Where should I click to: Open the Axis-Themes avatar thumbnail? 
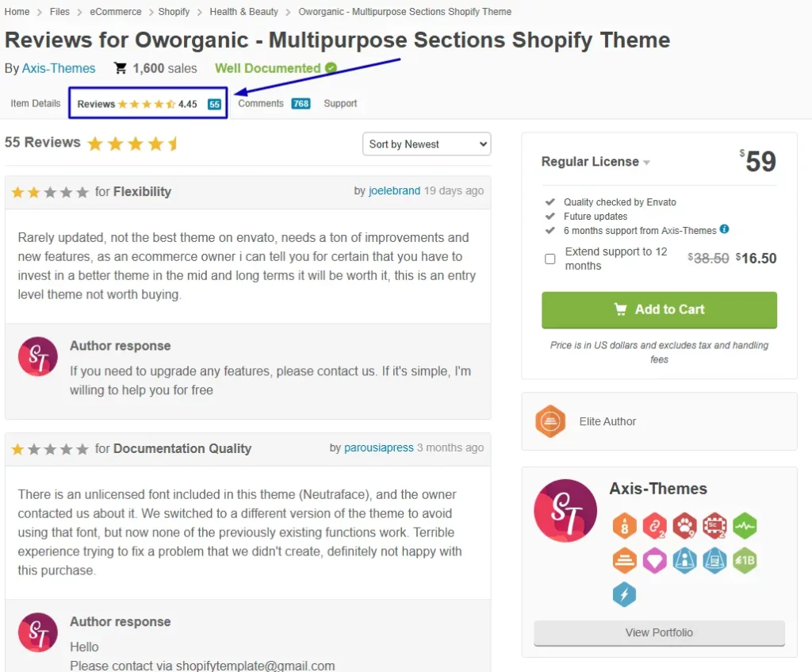[565, 511]
